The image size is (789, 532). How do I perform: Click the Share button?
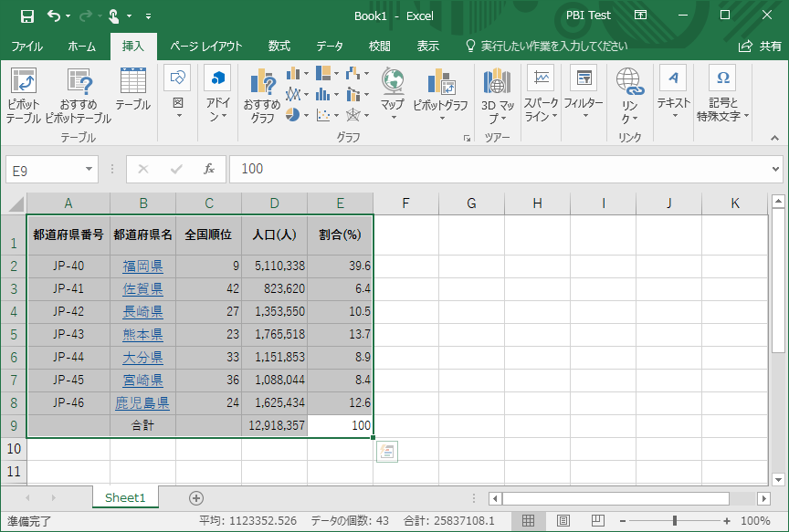click(760, 47)
